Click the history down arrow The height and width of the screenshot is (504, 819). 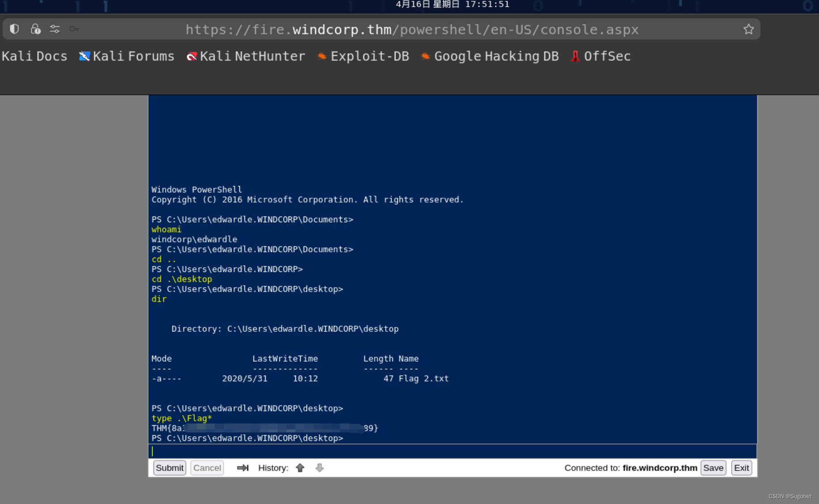(320, 468)
